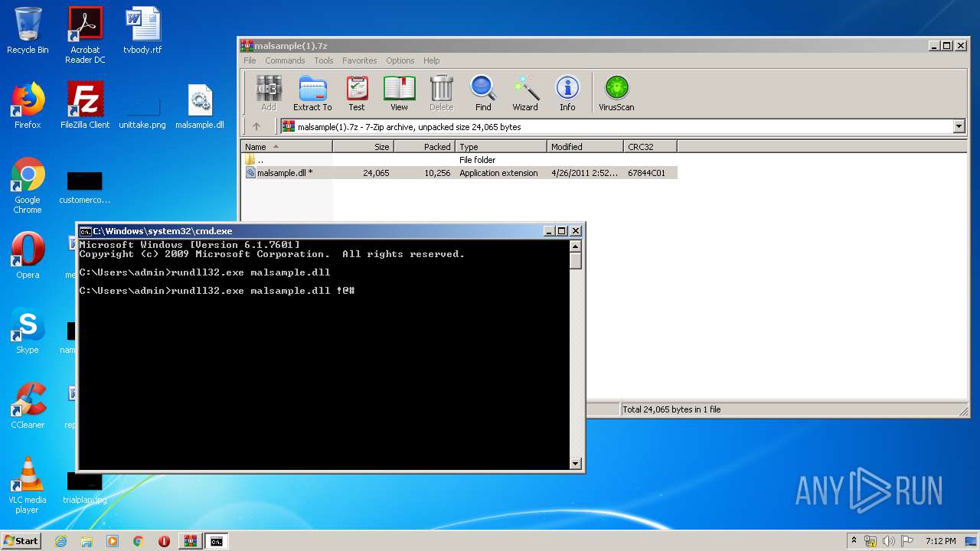
Task: Sort file list by Type column
Action: (501, 147)
